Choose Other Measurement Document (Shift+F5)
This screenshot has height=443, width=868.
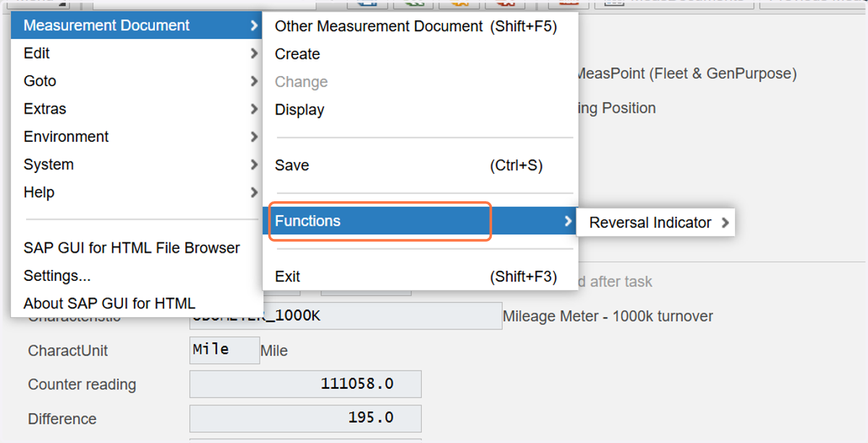[x=420, y=26]
